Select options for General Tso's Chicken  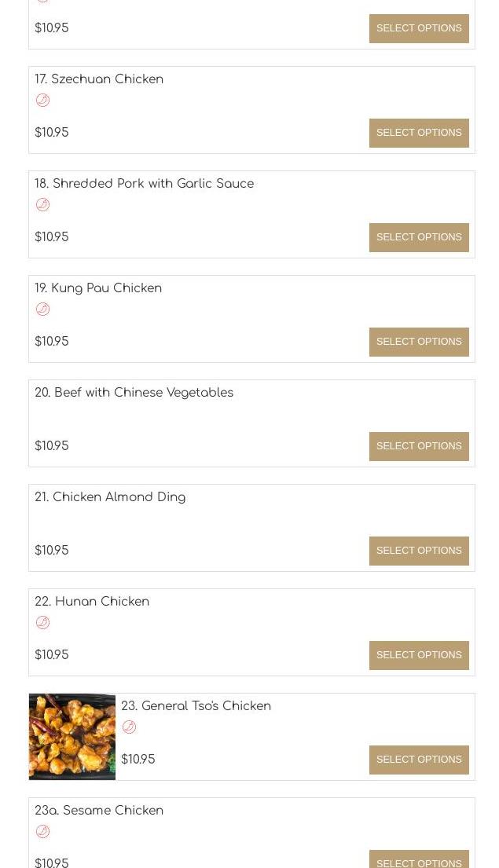coord(419,760)
